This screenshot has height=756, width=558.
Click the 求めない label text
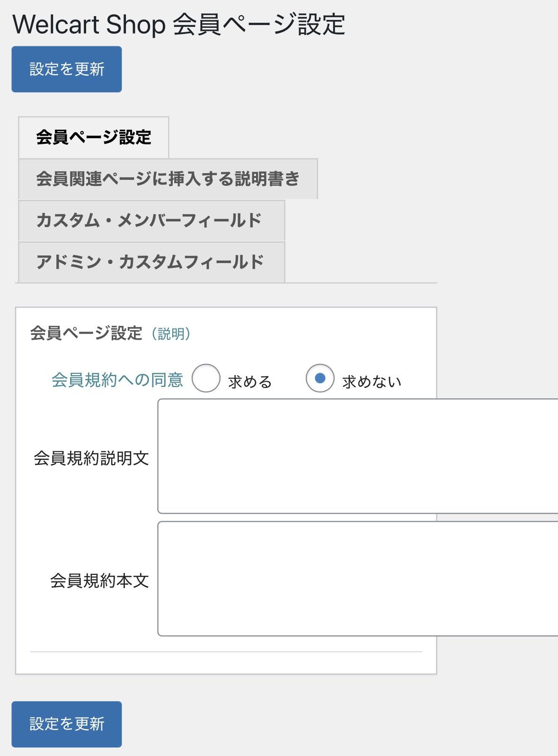tap(372, 382)
